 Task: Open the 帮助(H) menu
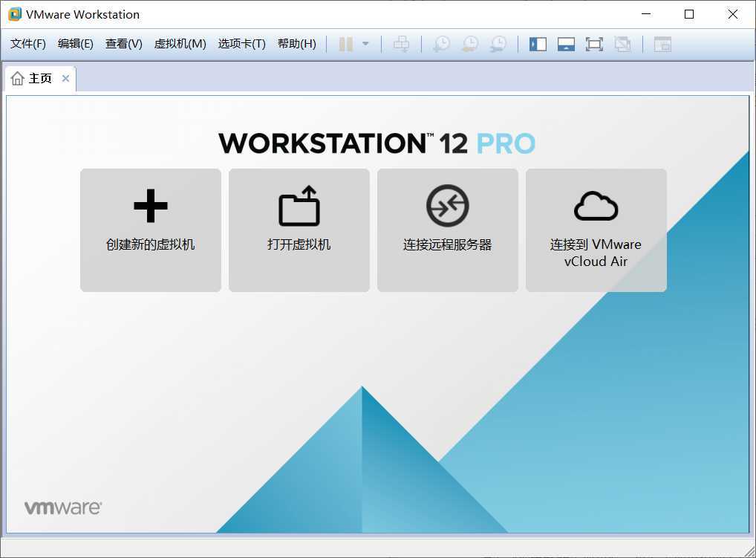pos(296,44)
